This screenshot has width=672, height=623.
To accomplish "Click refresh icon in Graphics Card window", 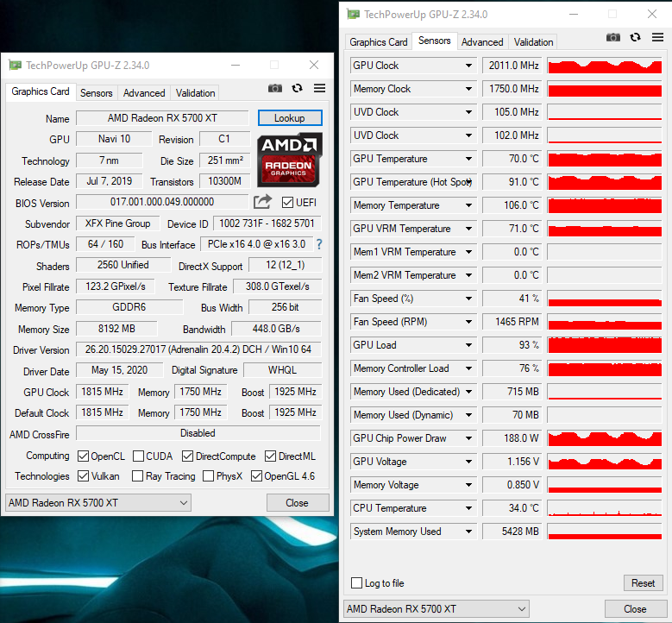I will 297,88.
